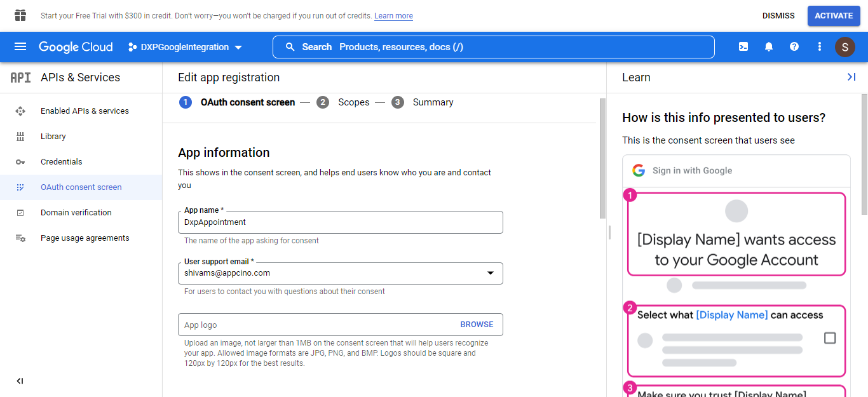Image resolution: width=868 pixels, height=397 pixels.
Task: Open Credentials in sidebar
Action: 61,162
